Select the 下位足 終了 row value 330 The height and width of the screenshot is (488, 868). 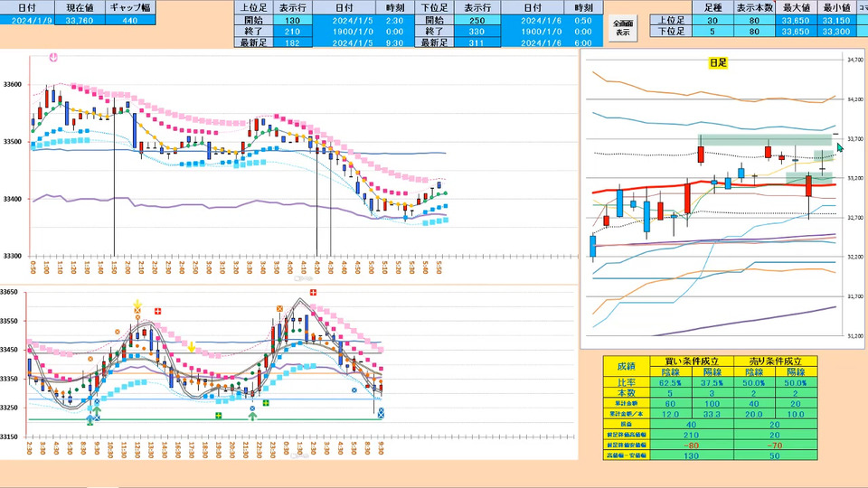[x=476, y=32]
